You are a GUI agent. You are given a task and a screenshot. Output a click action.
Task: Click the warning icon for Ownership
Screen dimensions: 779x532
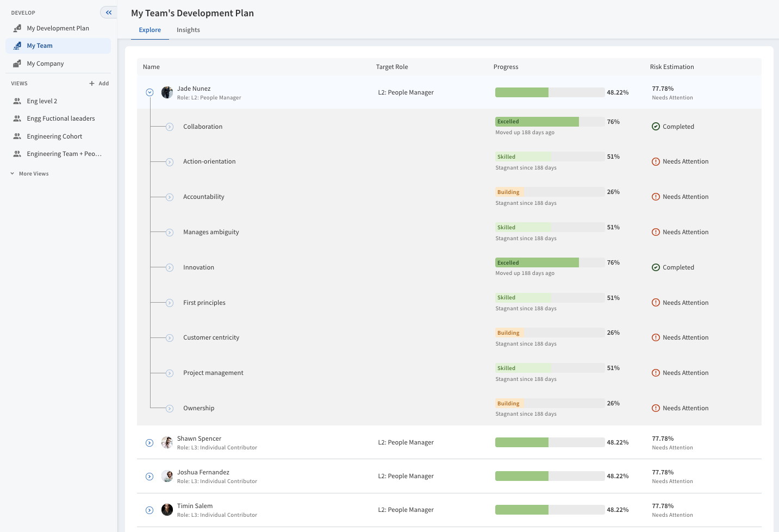point(656,408)
